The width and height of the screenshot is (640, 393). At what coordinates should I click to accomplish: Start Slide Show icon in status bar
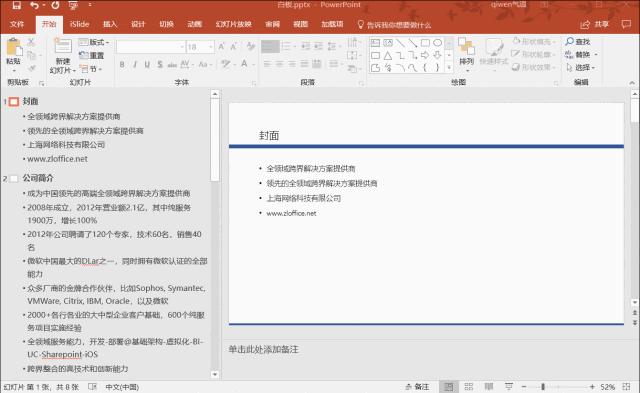[509, 386]
